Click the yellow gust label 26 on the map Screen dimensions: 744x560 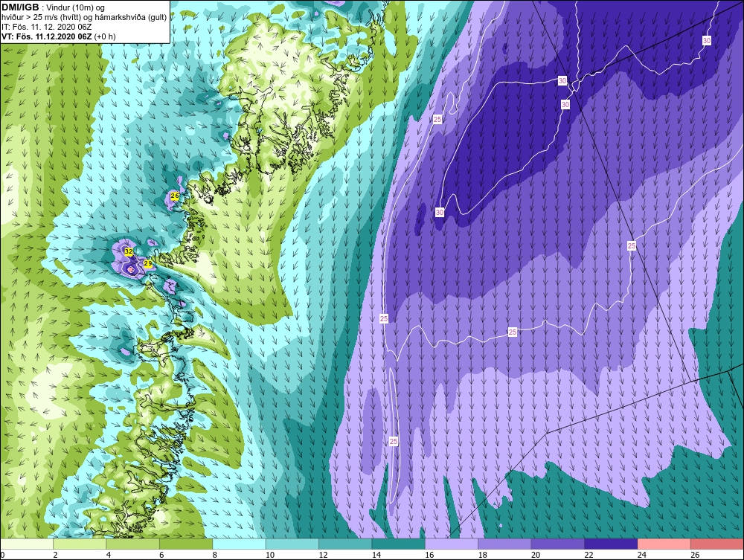click(174, 196)
